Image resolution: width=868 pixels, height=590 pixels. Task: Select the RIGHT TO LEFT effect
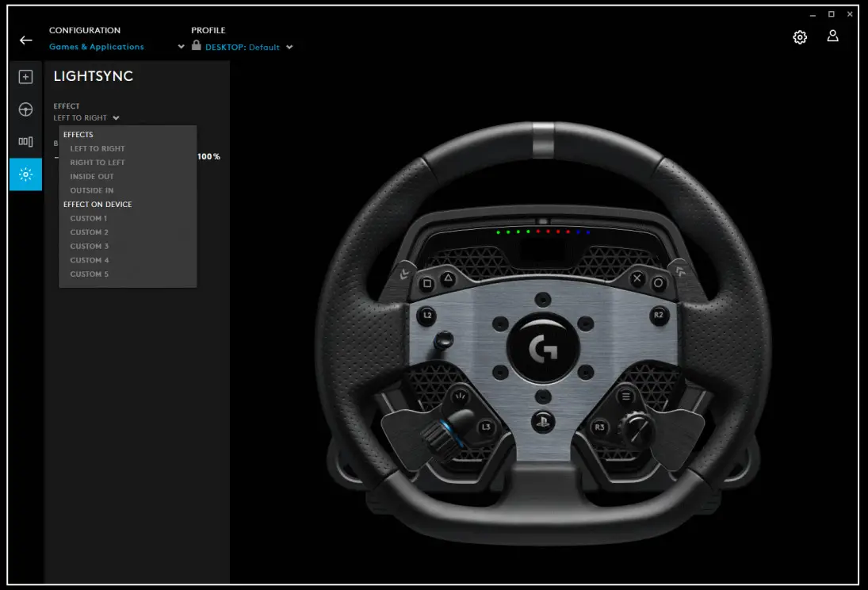(97, 162)
